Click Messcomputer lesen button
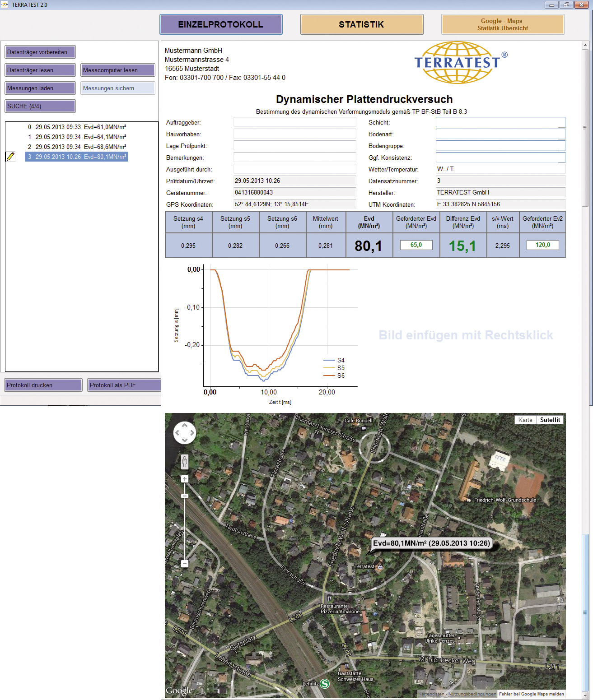The image size is (593, 700). tap(118, 70)
